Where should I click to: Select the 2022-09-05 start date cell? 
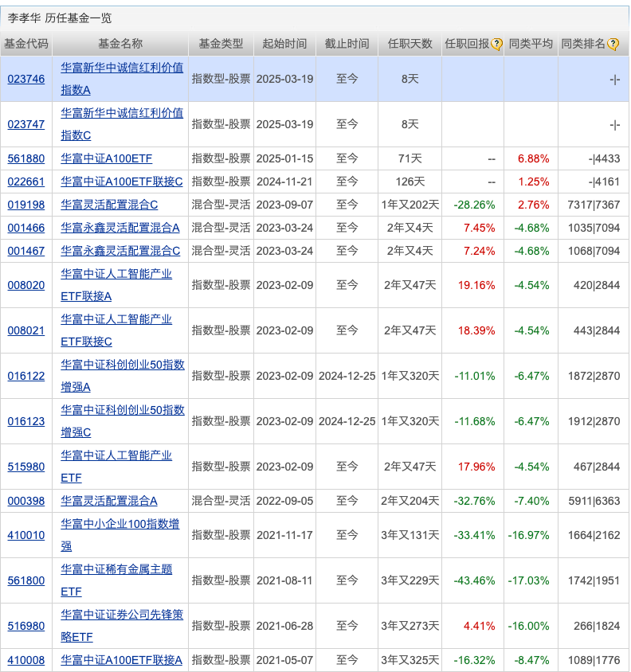pyautogui.click(x=285, y=501)
